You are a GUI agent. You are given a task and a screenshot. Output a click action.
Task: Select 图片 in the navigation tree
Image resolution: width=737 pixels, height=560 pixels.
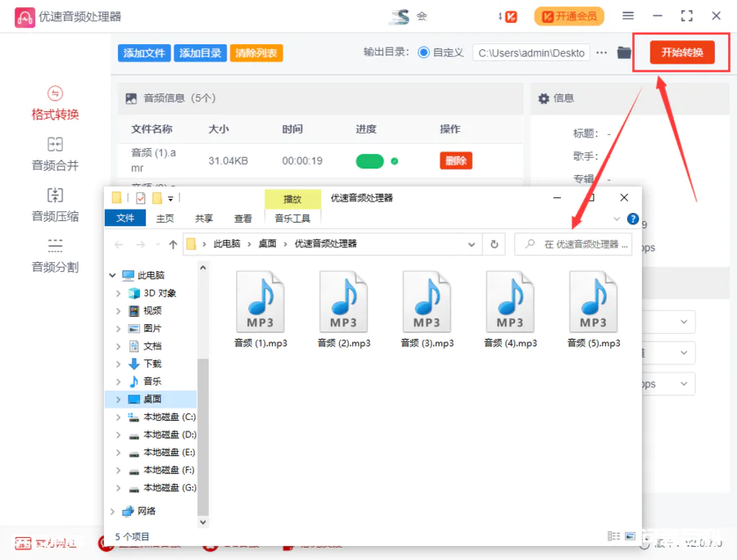pos(151,328)
